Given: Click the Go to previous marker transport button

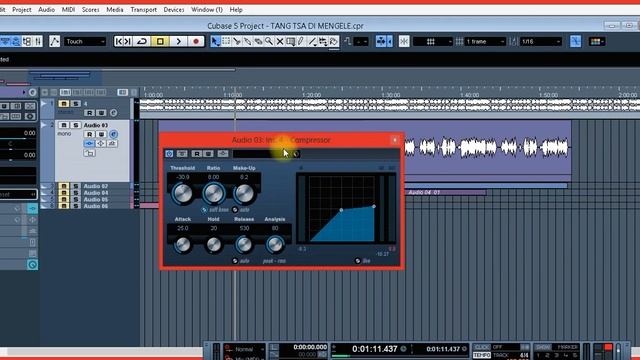Looking at the screenshot, I should click(119, 41).
